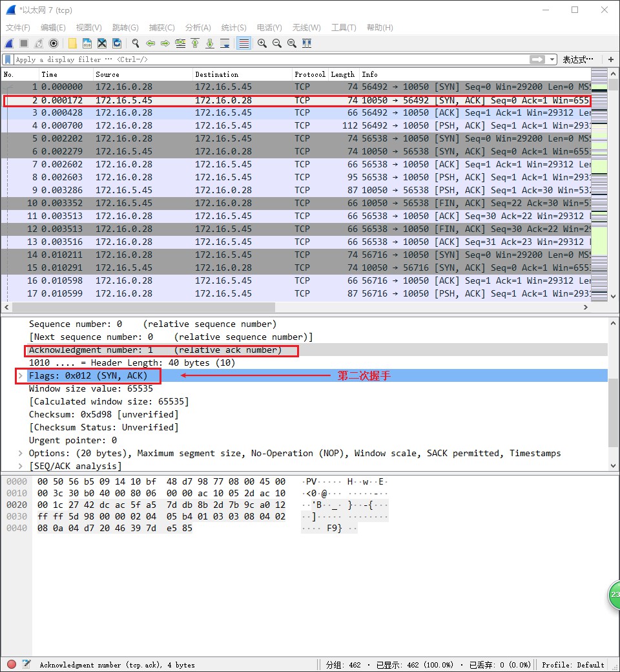Sort by the No. column header
The image size is (620, 672).
tap(20, 74)
